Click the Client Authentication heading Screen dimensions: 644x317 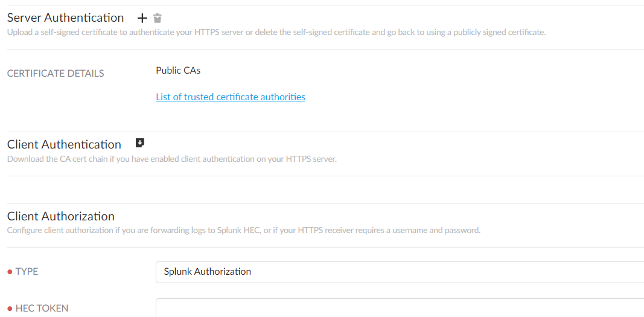tap(64, 144)
